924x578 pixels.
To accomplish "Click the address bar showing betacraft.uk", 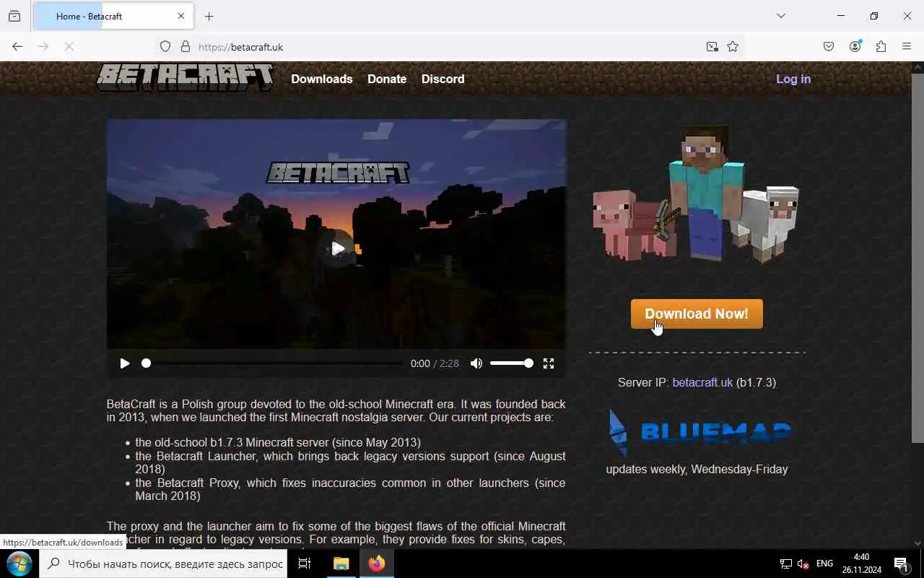I will [x=448, y=46].
